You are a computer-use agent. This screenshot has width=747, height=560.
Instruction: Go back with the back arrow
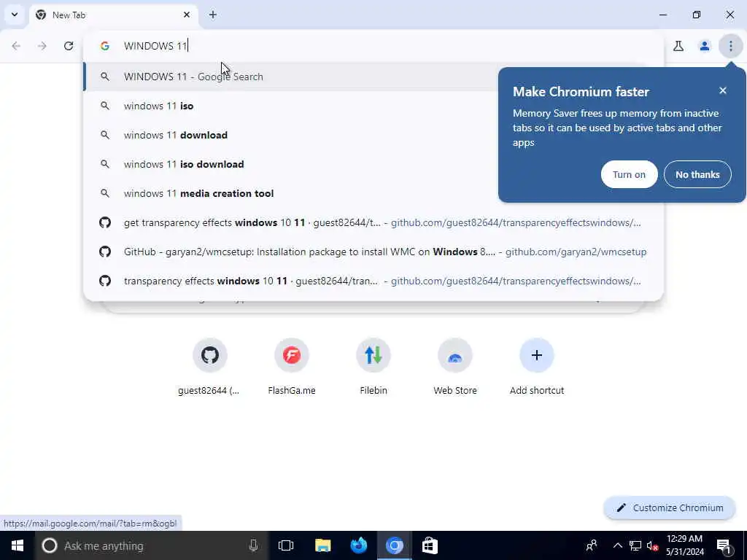[x=16, y=46]
